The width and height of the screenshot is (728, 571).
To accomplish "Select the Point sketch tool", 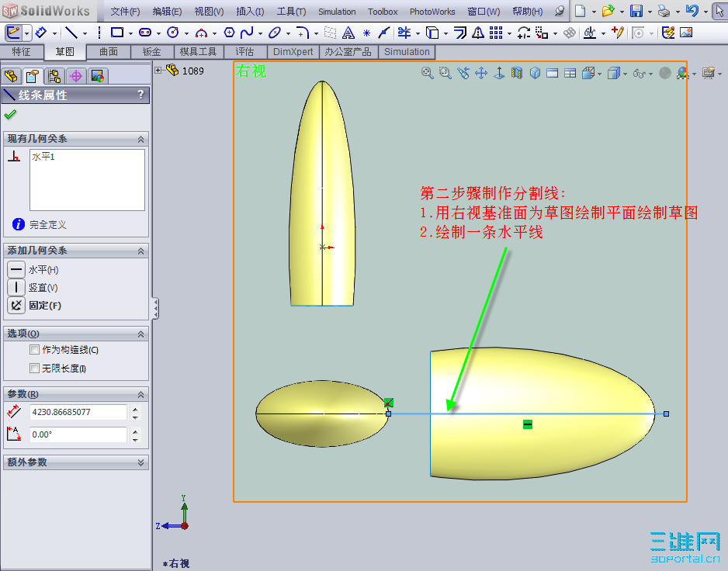I will pos(367,33).
